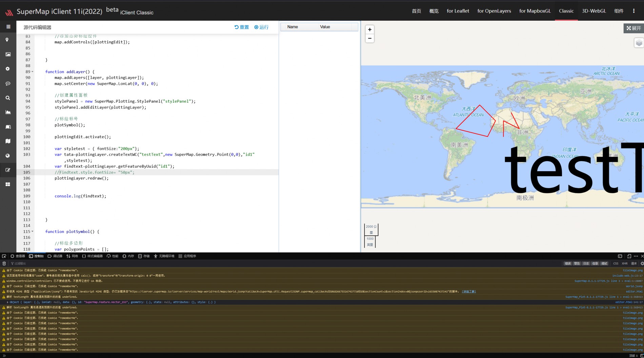This screenshot has width=644, height=358.
Task: Open the edit pencil plotting category in sidebar
Action: 8,170
